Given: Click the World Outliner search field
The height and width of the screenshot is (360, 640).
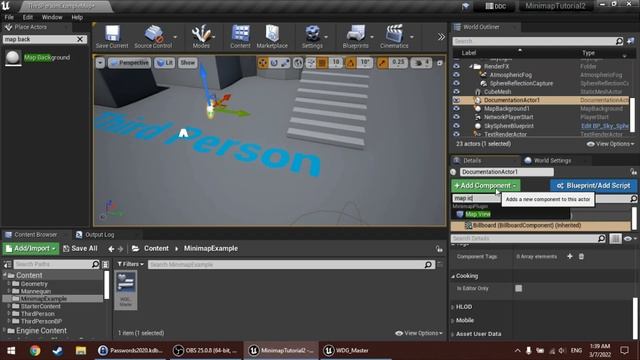Looking at the screenshot, I should (538, 41).
